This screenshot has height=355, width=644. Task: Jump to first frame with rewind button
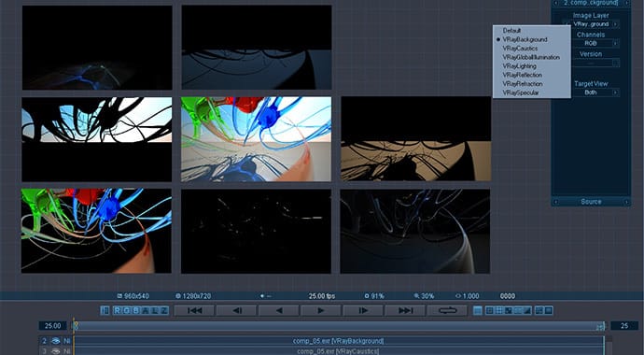point(194,310)
